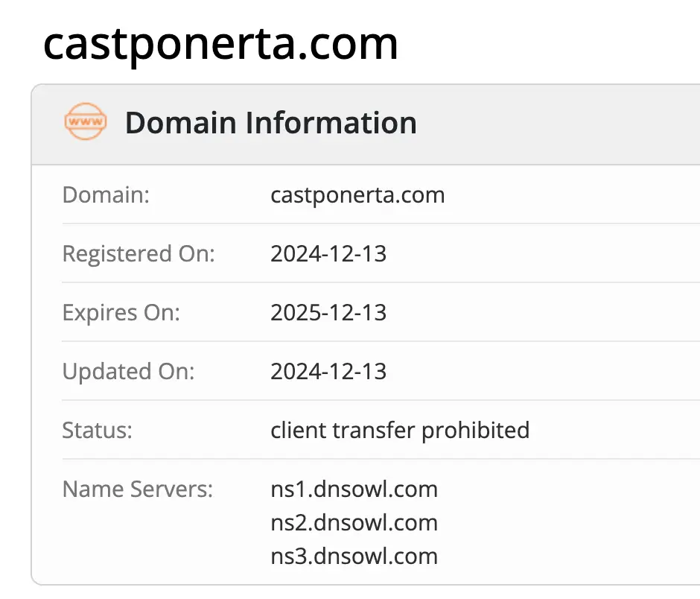Viewport: 700px width, 599px height.
Task: Click the client transfer prohibited status
Action: click(400, 430)
